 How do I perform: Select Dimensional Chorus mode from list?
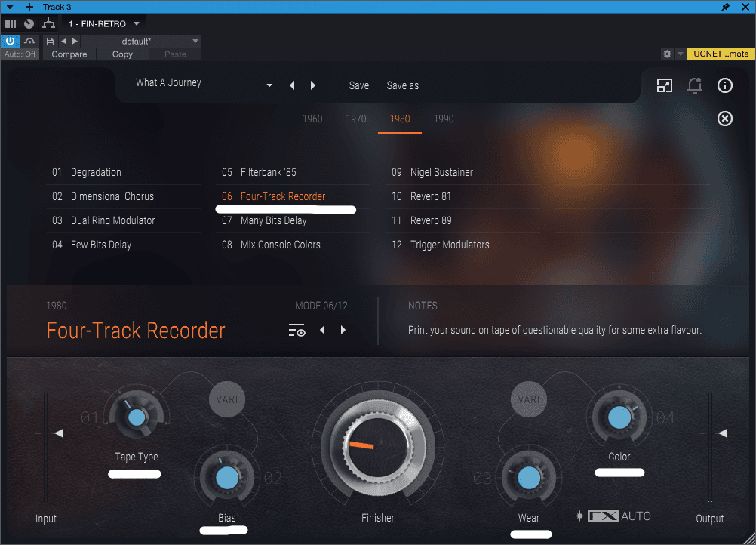click(112, 196)
